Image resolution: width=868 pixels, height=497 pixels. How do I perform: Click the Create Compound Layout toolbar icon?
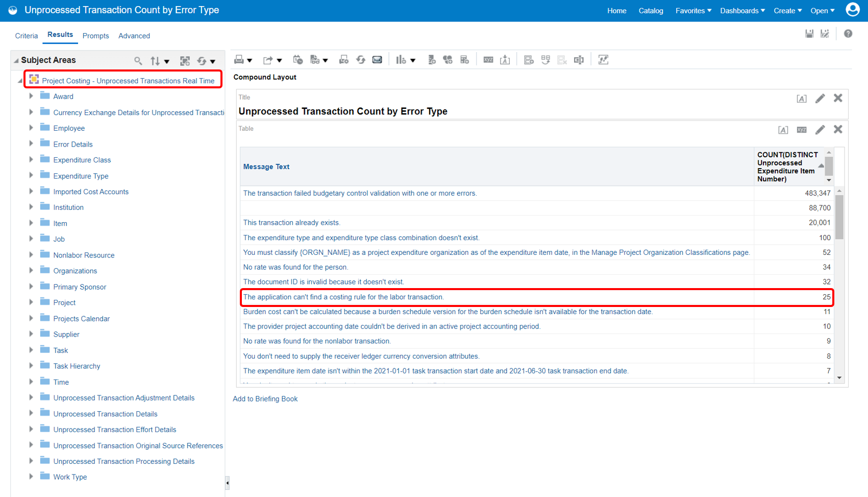(529, 60)
